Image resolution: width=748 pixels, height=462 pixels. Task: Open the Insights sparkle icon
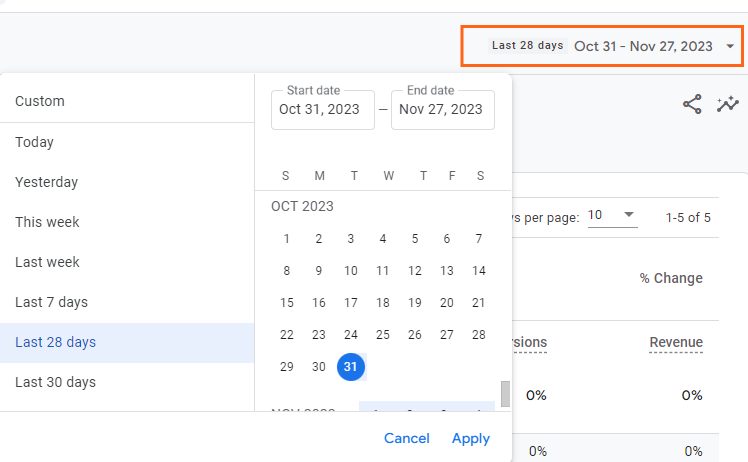click(x=727, y=104)
